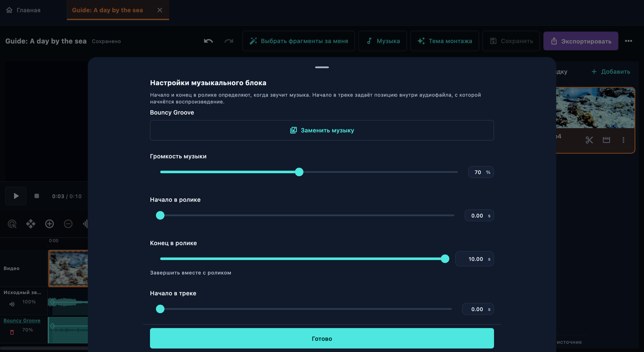Click the modal drag handle bar

pos(322,67)
